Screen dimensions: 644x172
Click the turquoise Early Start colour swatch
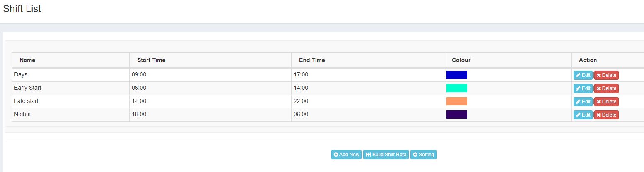tap(456, 88)
